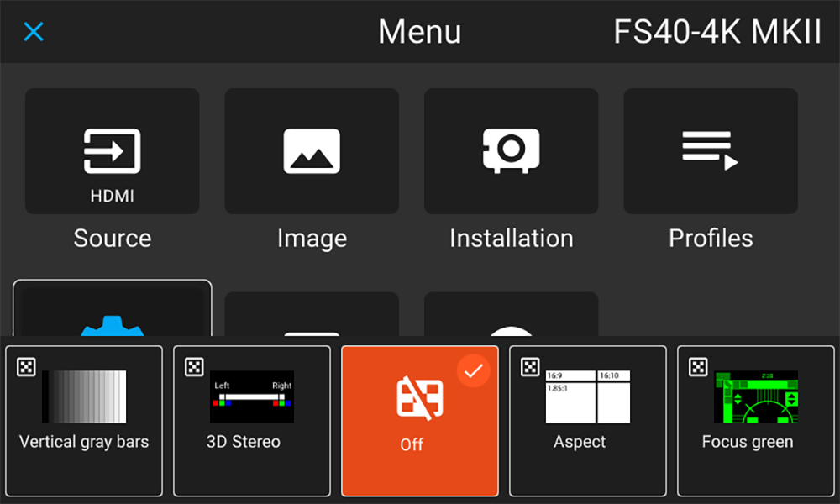The width and height of the screenshot is (840, 504).
Task: Click the pattern badge on Focus green card
Action: coord(697,367)
